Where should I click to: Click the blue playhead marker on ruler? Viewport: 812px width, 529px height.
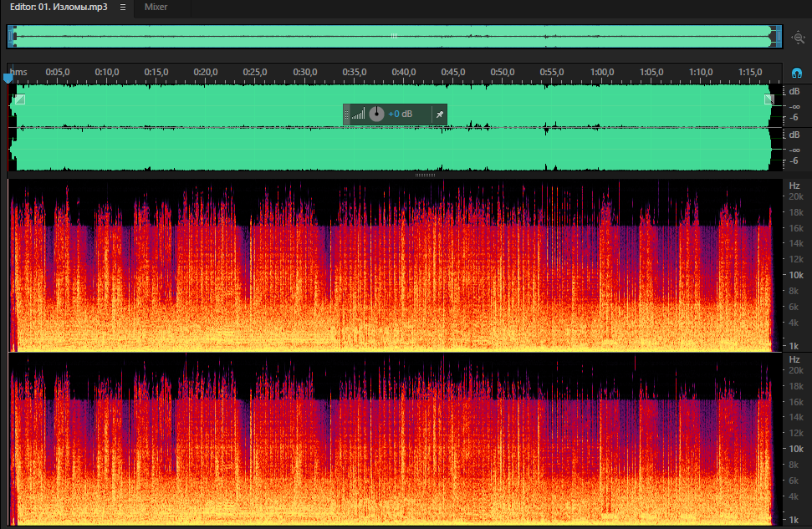8,79
